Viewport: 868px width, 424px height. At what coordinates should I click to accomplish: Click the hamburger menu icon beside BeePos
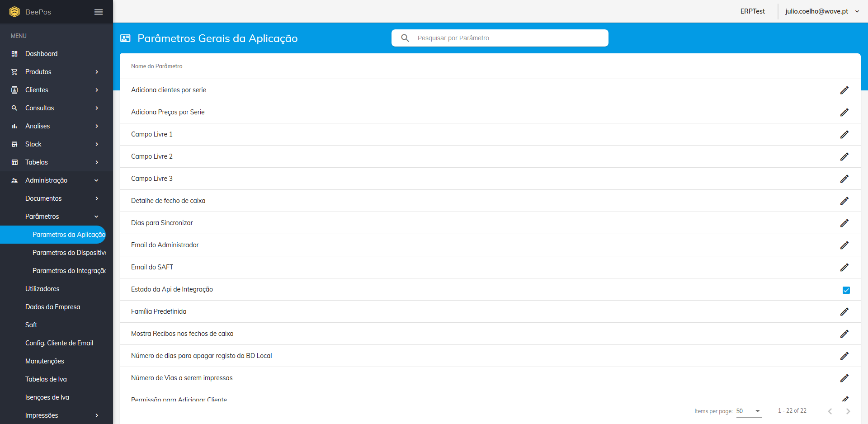[98, 12]
